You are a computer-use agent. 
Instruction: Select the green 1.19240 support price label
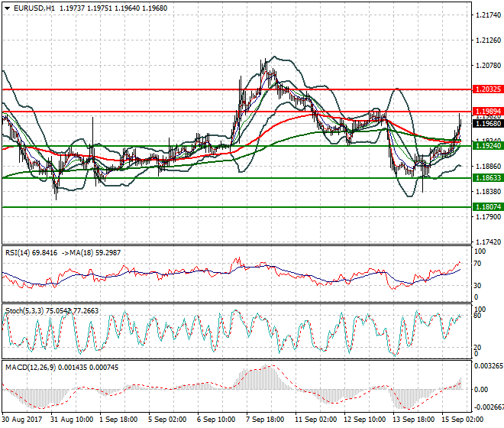(x=488, y=146)
